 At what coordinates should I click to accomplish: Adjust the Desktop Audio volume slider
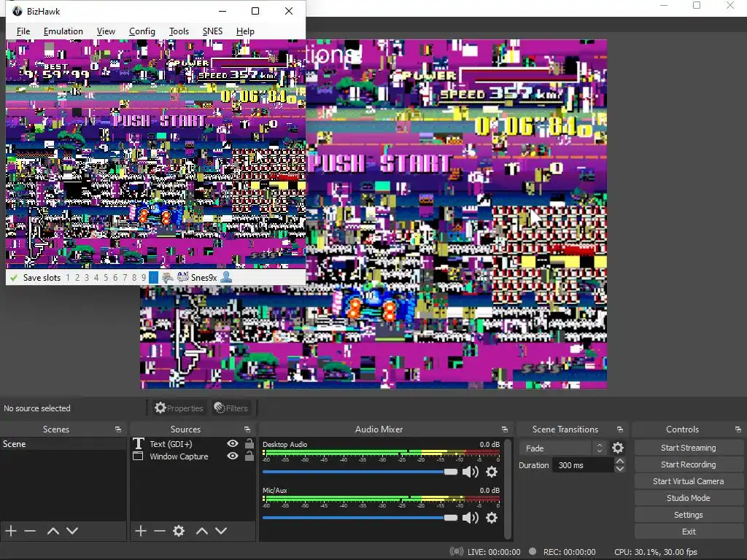click(360, 472)
